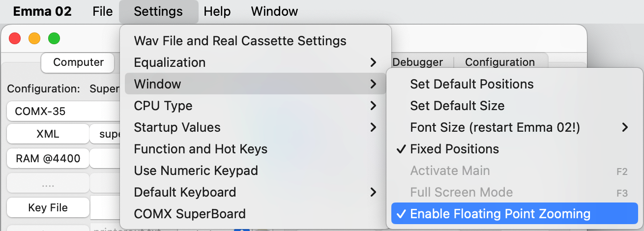Image resolution: width=644 pixels, height=231 pixels.
Task: Select Function and Hot Keys
Action: click(201, 149)
